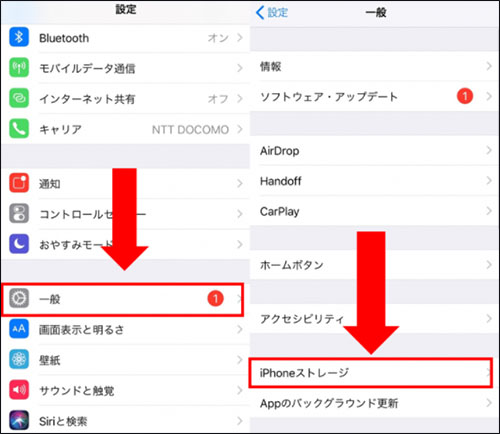This screenshot has height=434, width=500.
Task: Open the モバイルデータ通信 row chevron
Action: [x=240, y=68]
